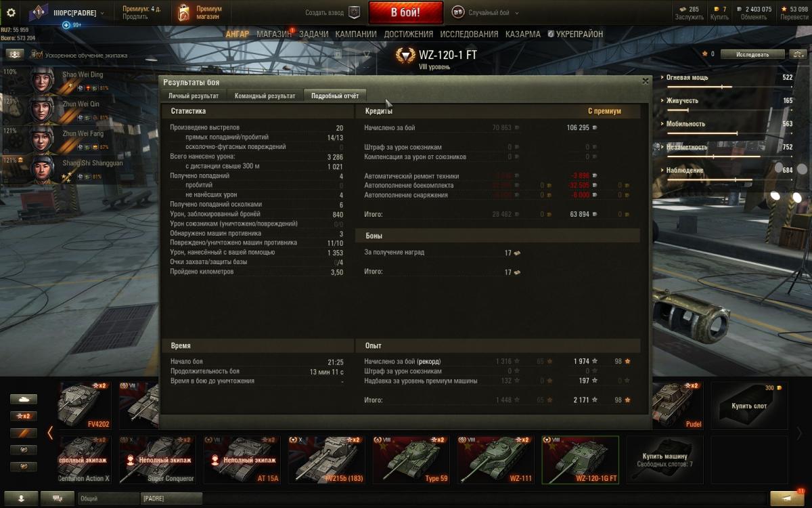Click the carousel tank filter icon
Image resolution: width=812 pixels, height=508 pixels.
23,400
